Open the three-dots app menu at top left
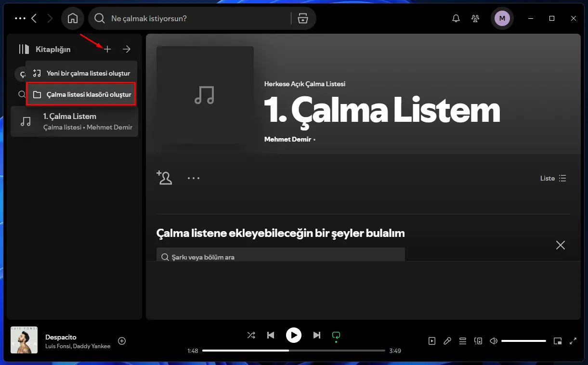 [20, 18]
